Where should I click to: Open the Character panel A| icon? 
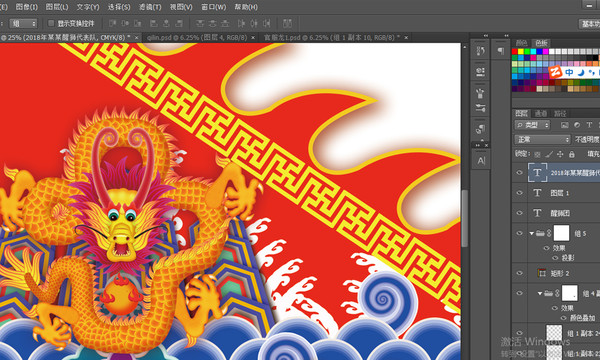tap(481, 161)
